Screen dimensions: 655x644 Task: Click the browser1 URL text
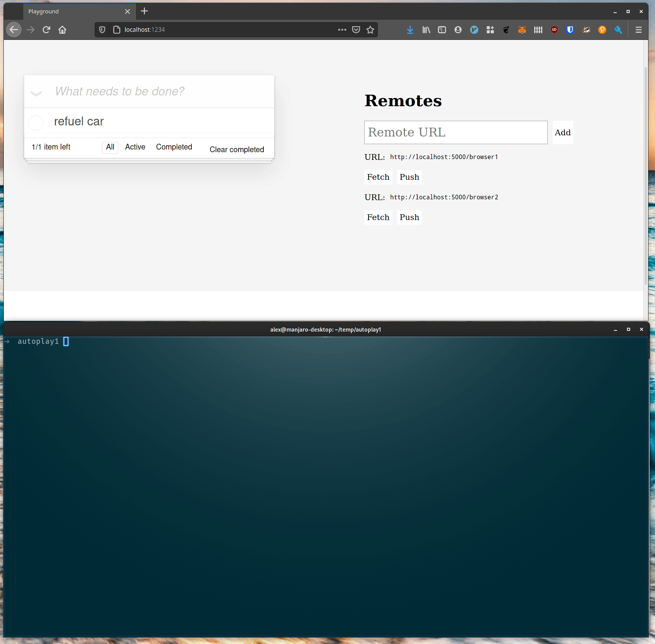tap(444, 157)
